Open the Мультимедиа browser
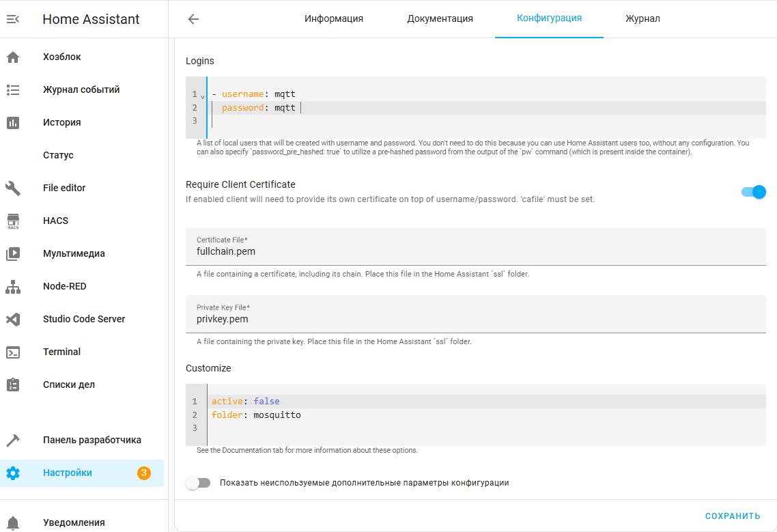This screenshot has width=777, height=532. (x=75, y=253)
